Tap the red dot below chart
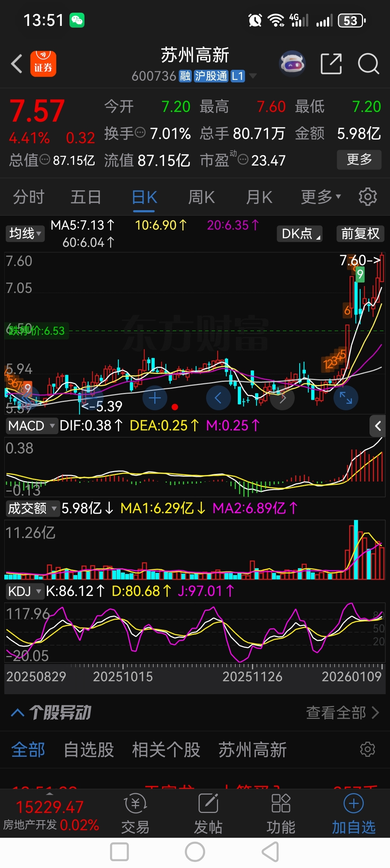The image size is (390, 868). pos(175,407)
